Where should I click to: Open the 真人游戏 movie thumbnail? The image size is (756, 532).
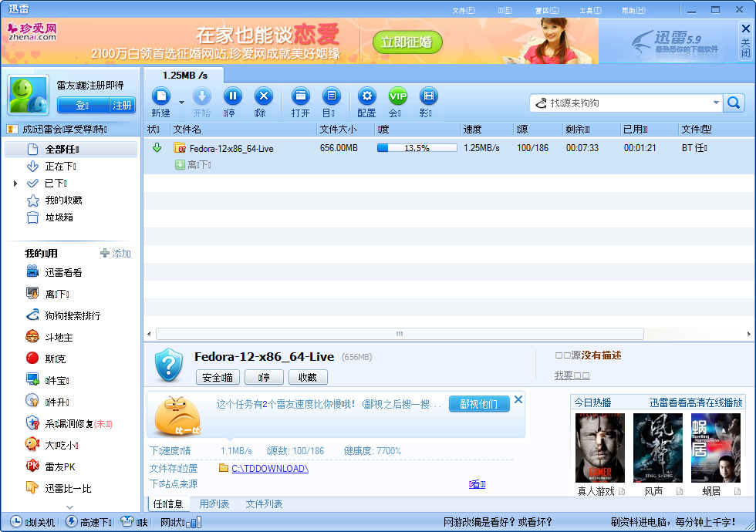[600, 448]
